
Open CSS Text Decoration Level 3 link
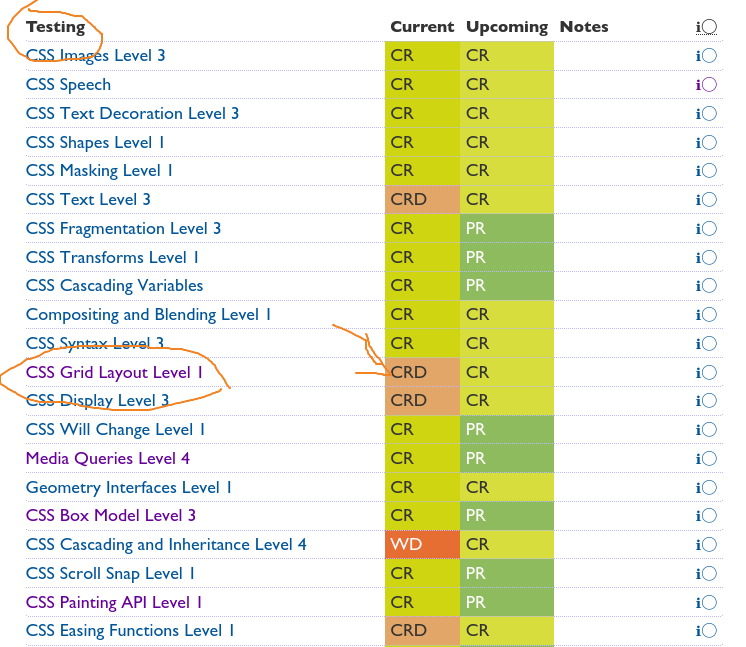click(x=132, y=113)
